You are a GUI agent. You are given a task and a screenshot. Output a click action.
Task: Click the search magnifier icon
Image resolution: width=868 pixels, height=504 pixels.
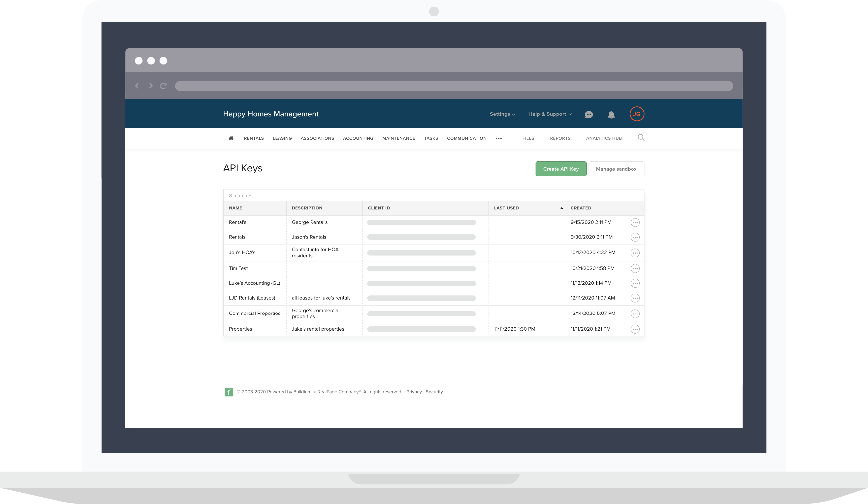(641, 138)
